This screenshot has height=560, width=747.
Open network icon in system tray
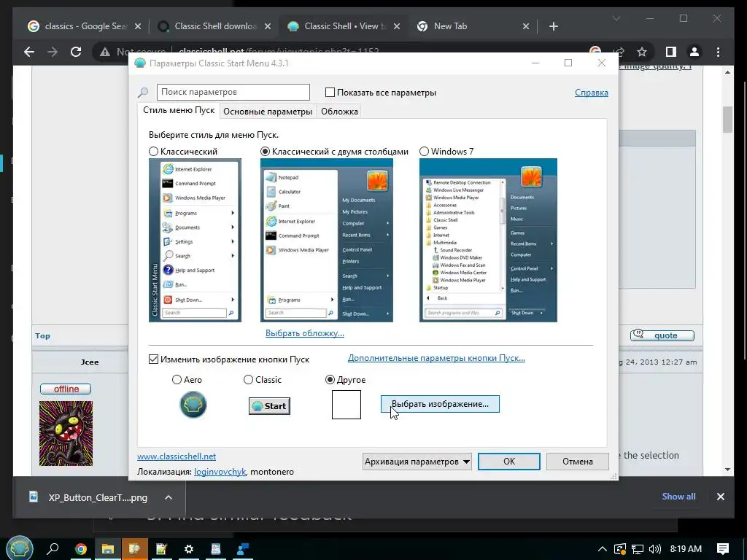638,549
